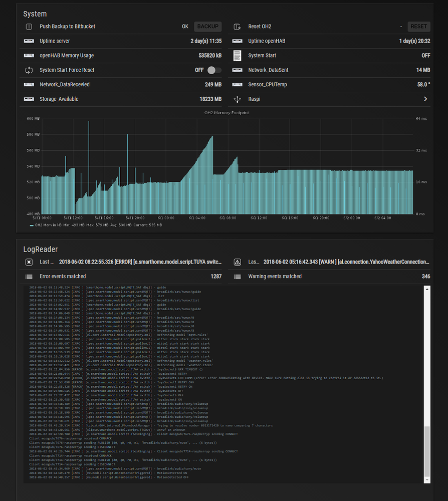This screenshot has width=448, height=501.
Task: Expand the Raspi item via its chevron
Action: pos(425,99)
